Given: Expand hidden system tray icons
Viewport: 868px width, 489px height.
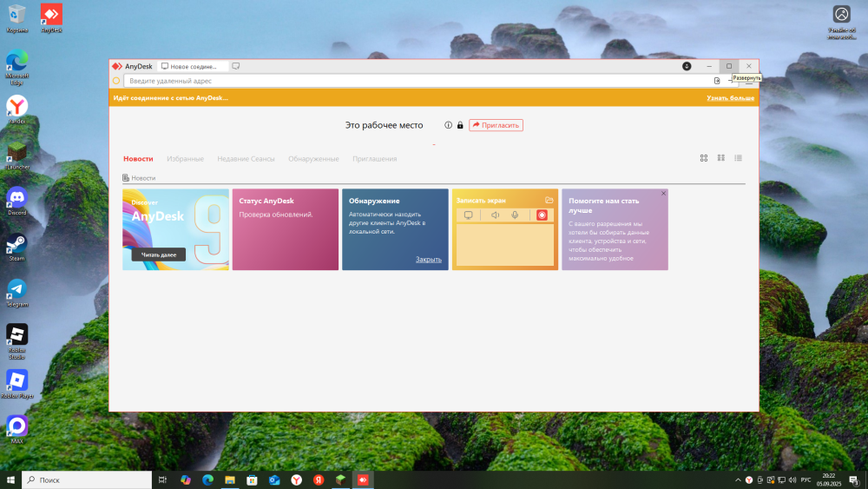Looking at the screenshot, I should click(738, 480).
